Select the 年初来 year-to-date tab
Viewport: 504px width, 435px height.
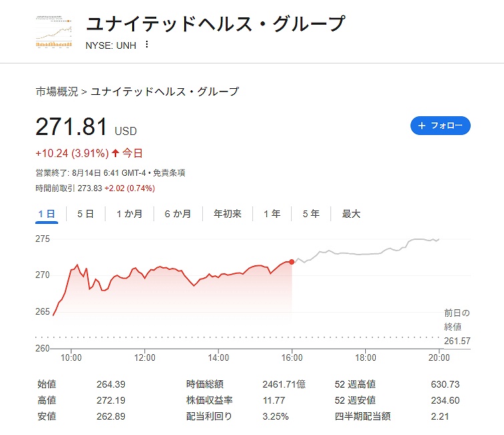click(x=228, y=214)
